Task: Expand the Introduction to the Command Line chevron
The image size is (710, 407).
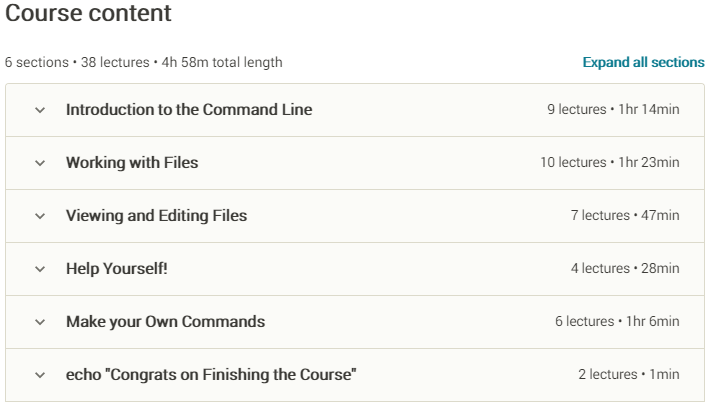Action: pos(40,110)
